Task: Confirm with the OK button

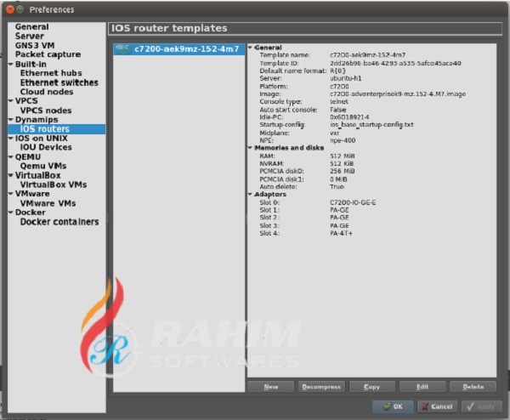Action: click(x=393, y=406)
